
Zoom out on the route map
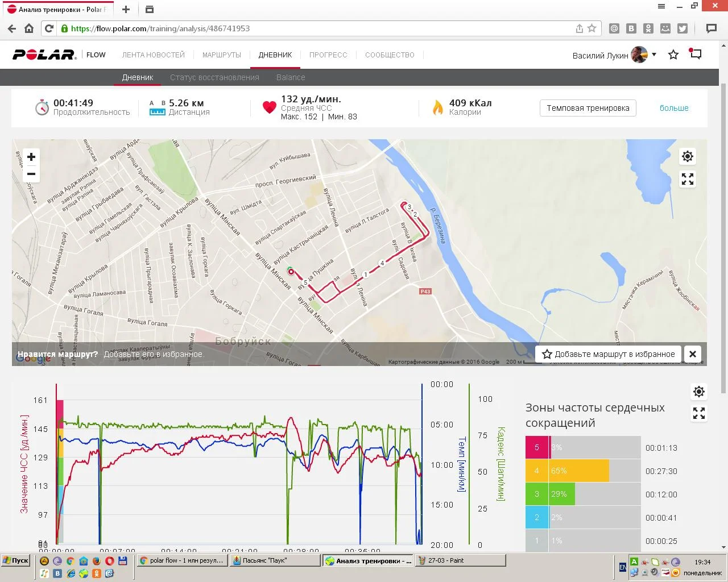[31, 174]
